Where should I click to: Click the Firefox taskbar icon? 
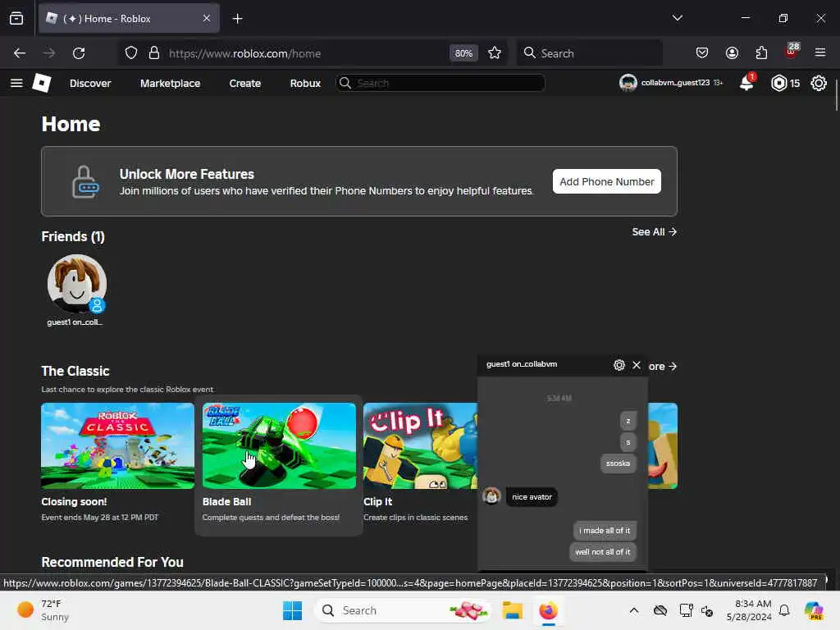(548, 610)
